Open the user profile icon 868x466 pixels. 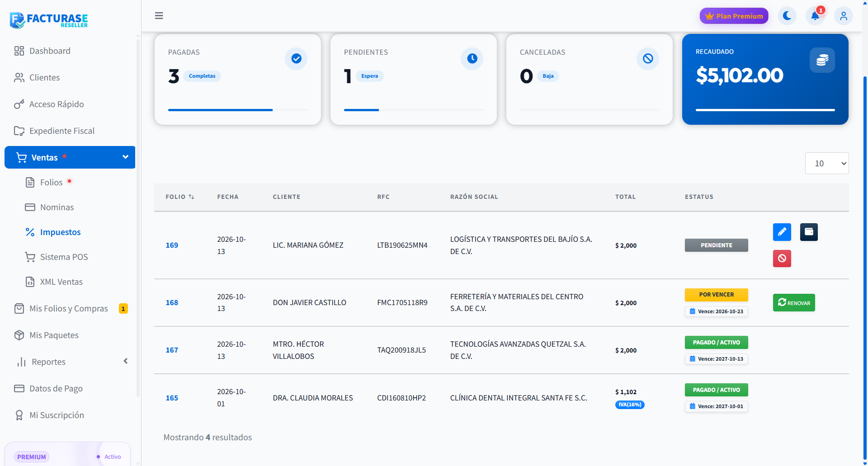[844, 16]
